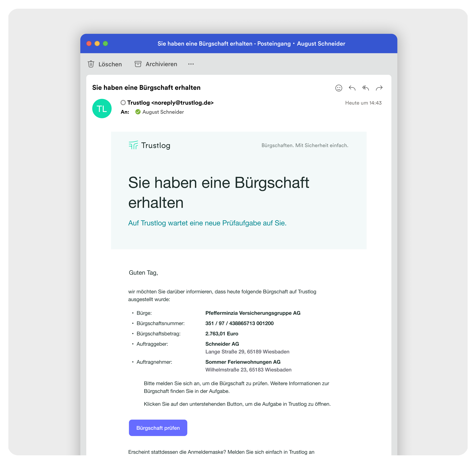
Task: Click address Wilhelmstraße 23, 65183 Wiesbaden
Action: tap(248, 370)
